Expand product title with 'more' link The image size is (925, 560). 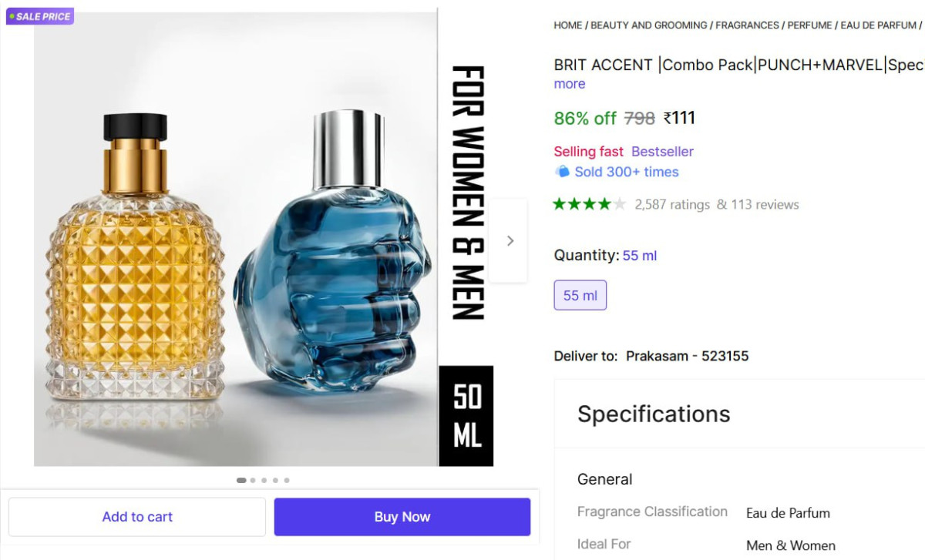[570, 84]
